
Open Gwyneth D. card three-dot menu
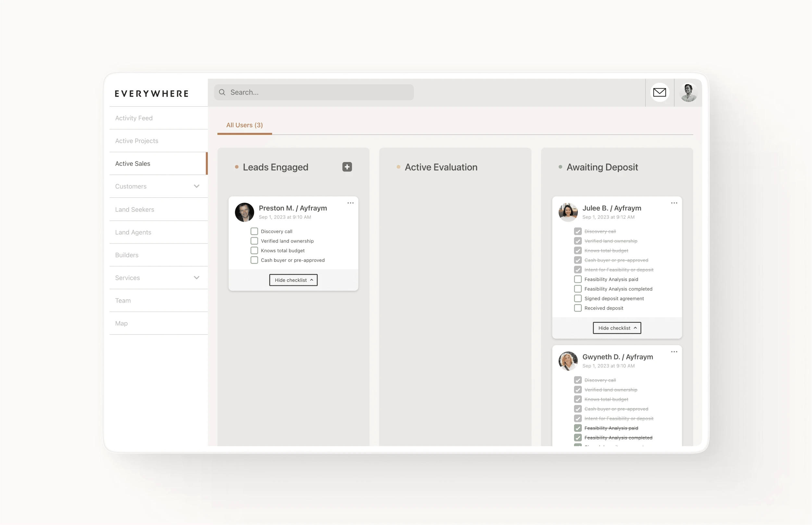pyautogui.click(x=674, y=352)
